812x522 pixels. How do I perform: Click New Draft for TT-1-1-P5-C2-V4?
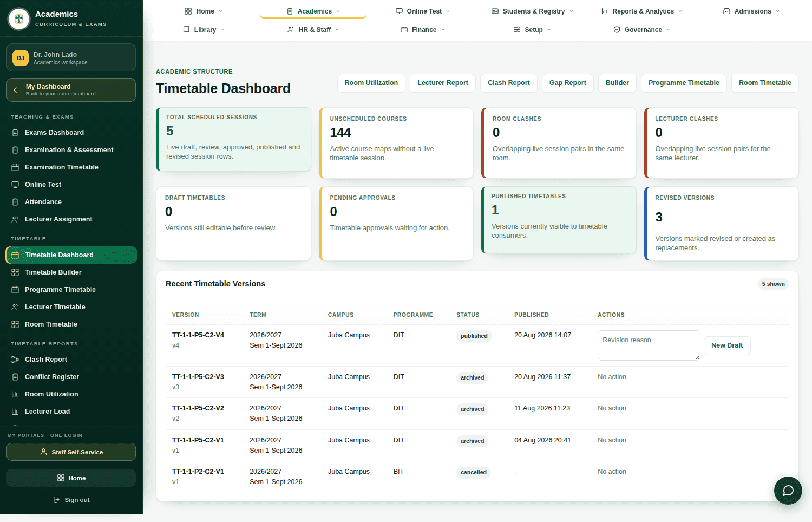click(x=727, y=345)
